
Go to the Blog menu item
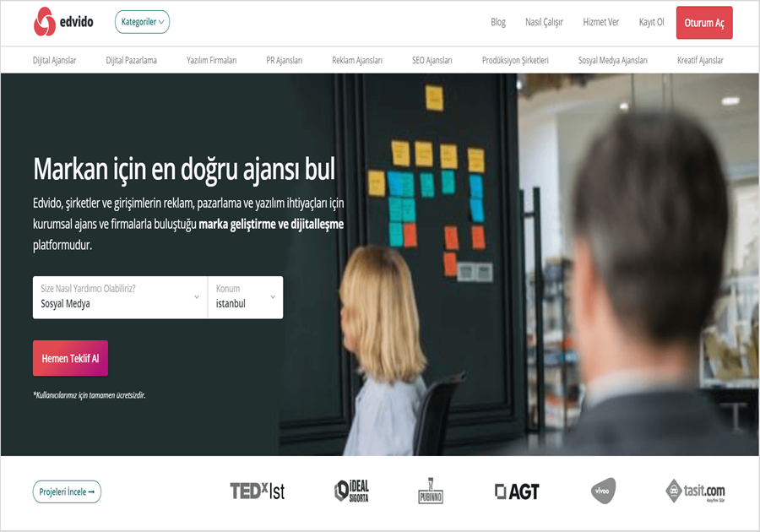point(497,22)
